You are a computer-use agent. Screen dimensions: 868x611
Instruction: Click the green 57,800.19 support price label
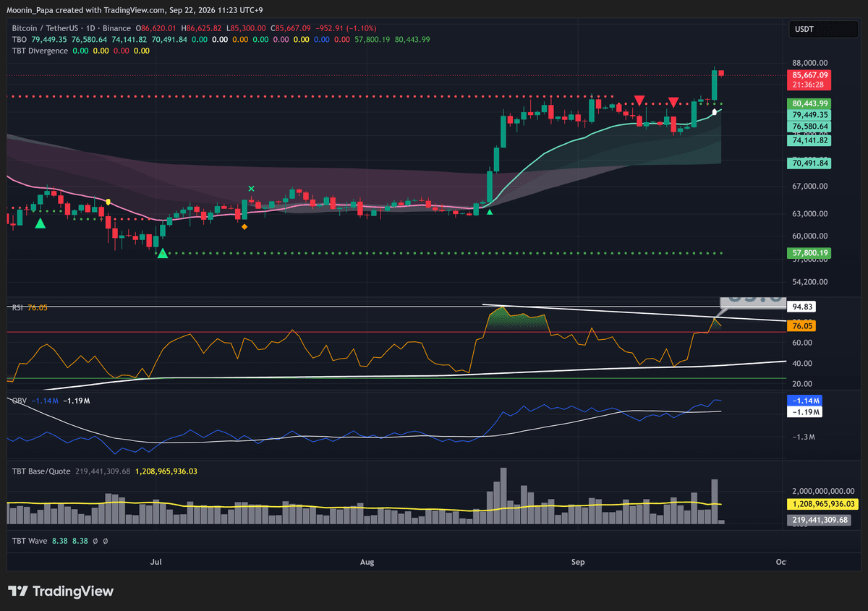pos(810,253)
